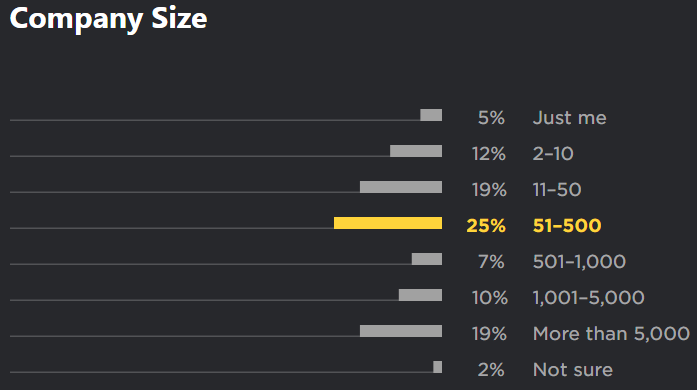Click the 501–1,000 label
The image size is (697, 390).
pyautogui.click(x=579, y=262)
